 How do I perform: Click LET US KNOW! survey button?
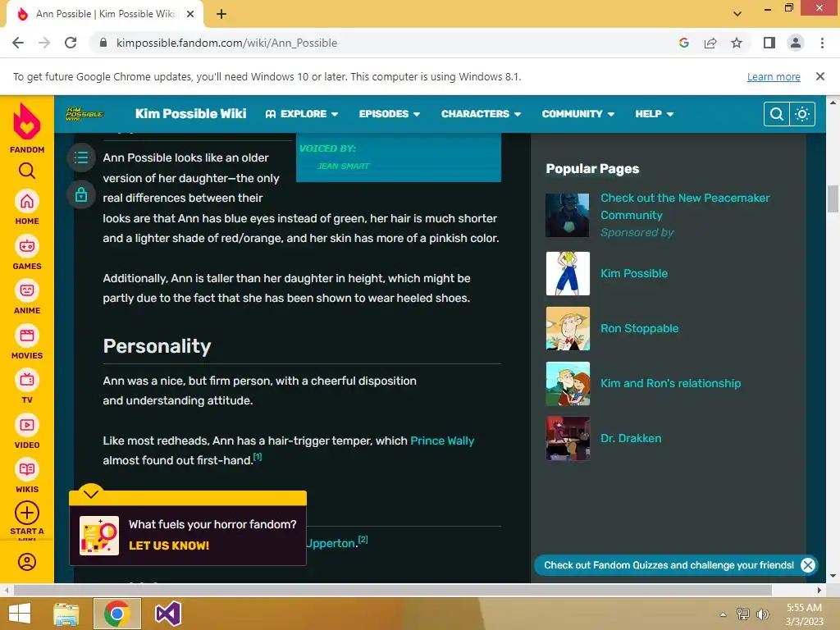click(x=169, y=546)
